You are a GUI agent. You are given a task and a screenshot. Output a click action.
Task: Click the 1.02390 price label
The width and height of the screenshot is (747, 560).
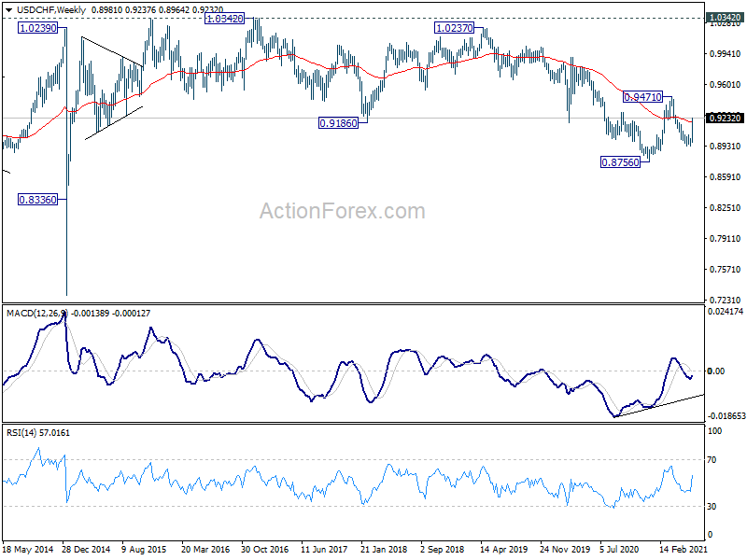click(37, 28)
